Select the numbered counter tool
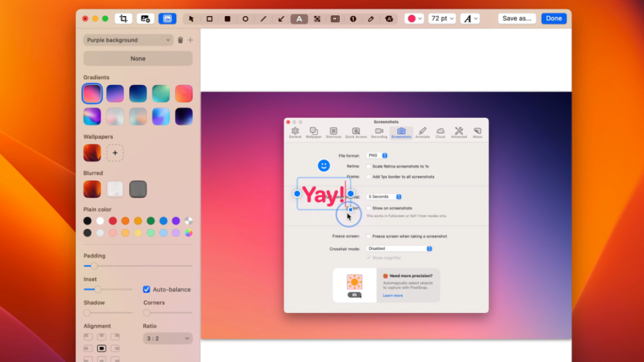 pyautogui.click(x=353, y=19)
